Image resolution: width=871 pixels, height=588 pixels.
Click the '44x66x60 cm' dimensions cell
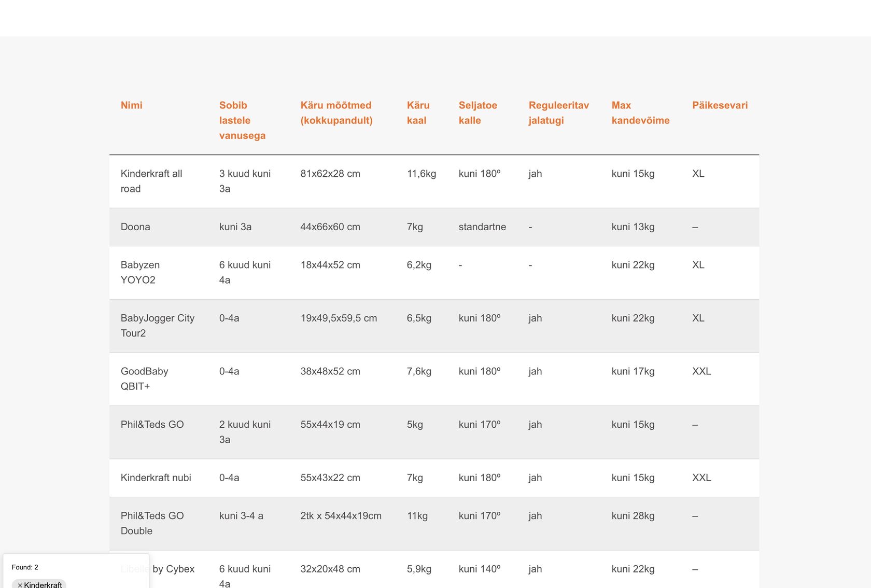330,227
